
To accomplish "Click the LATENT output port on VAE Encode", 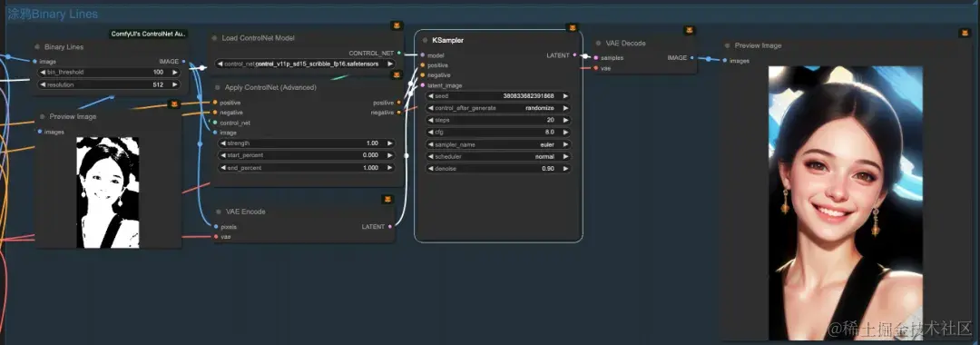I will (390, 226).
